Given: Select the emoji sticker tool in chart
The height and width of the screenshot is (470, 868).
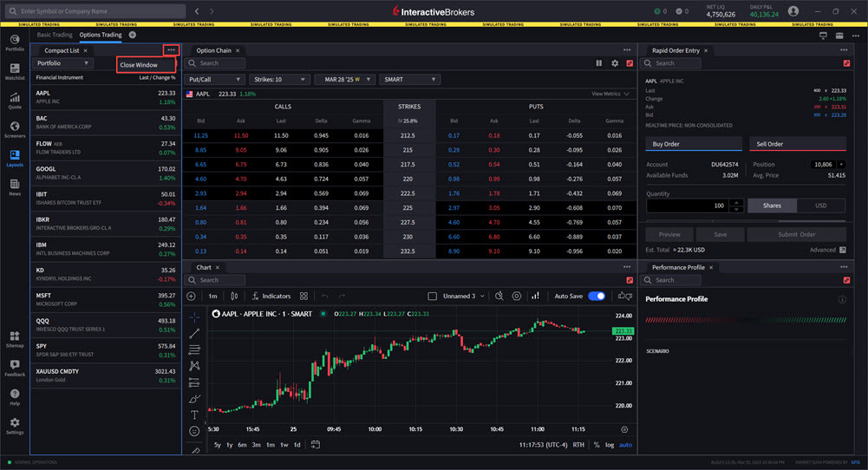Looking at the screenshot, I should [194, 431].
